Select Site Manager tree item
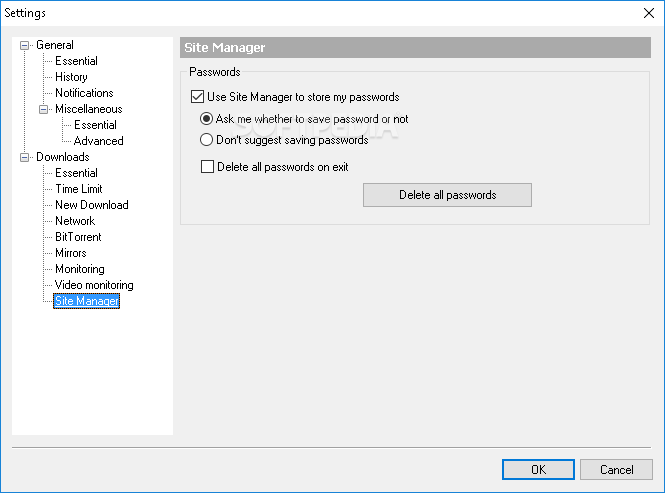This screenshot has width=665, height=493. 87,301
